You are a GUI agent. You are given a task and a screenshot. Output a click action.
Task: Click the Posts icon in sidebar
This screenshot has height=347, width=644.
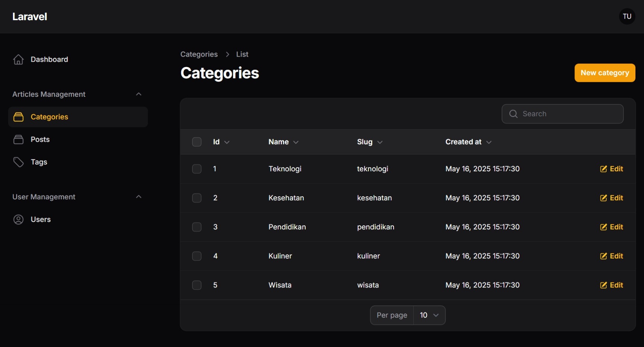pos(18,140)
